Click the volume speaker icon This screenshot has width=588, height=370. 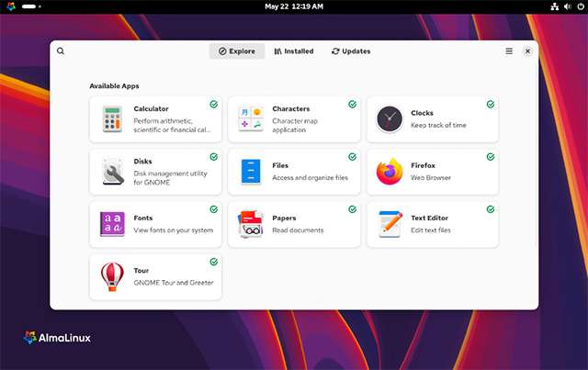[x=568, y=6]
